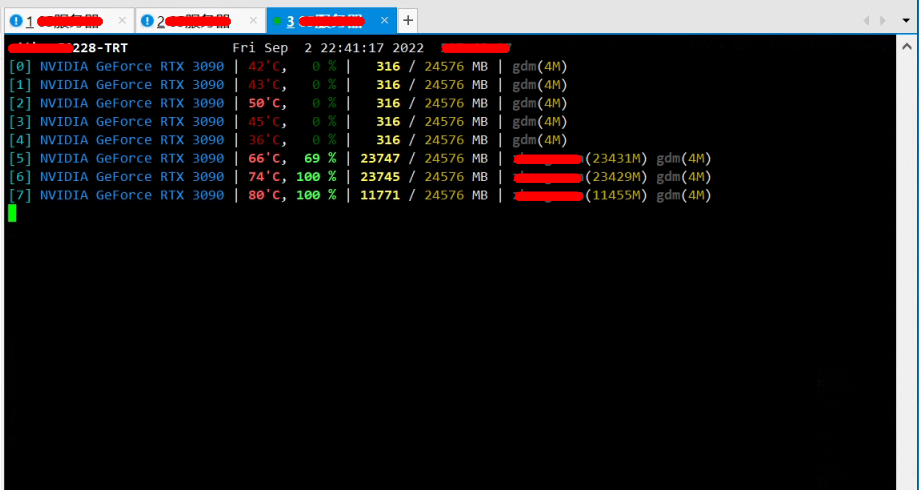Image resolution: width=919 pixels, height=490 pixels.
Task: Close the active tab 3 with its X
Action: tap(384, 21)
